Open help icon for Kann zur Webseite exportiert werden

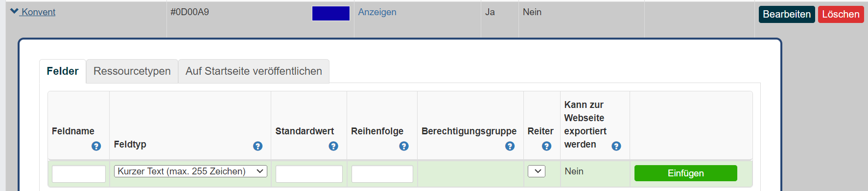pos(616,146)
